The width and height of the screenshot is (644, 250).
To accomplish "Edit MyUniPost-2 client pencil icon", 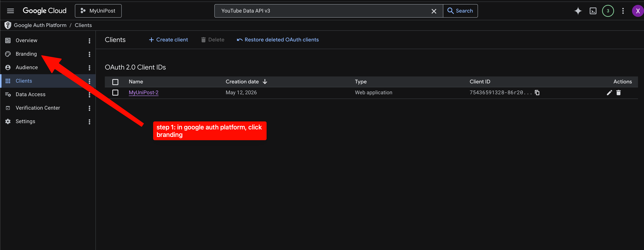I will click(x=609, y=93).
